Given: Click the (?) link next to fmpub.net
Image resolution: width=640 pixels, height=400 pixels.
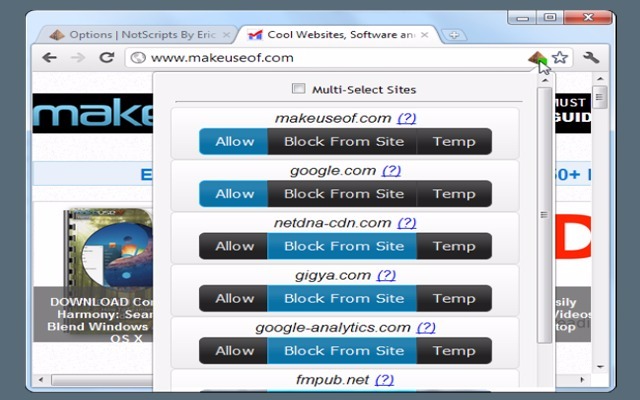Looking at the screenshot, I should coord(384,380).
